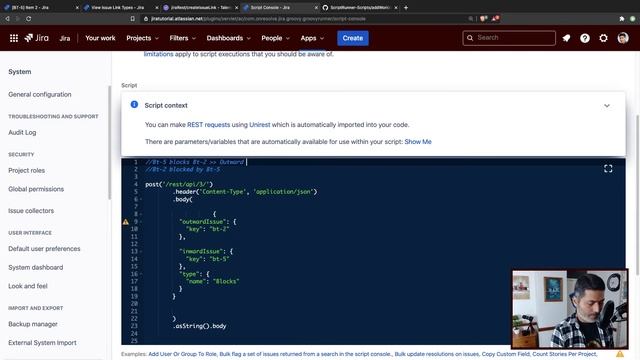This screenshot has height=360, width=640.
Task: Open the Jira app switcher grid icon
Action: (x=14, y=38)
